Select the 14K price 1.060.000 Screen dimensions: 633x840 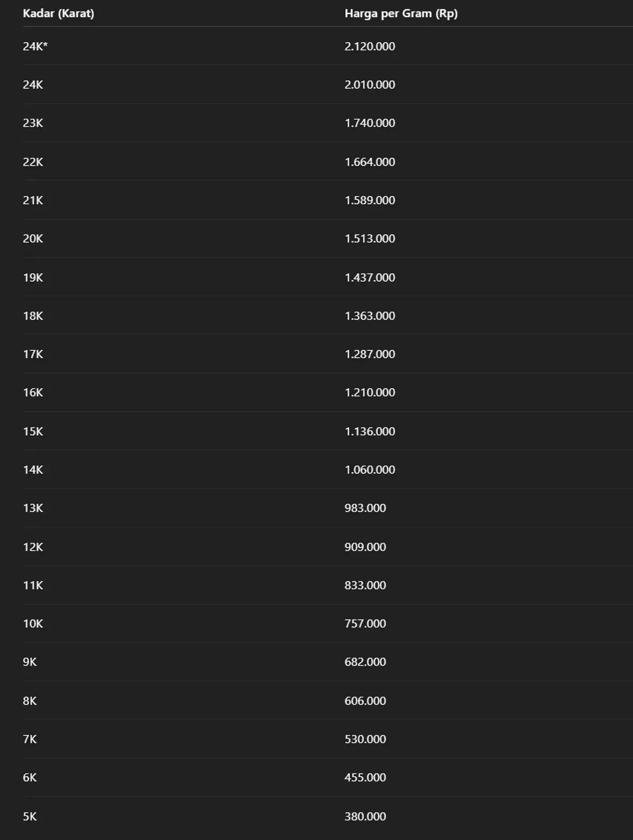pos(370,470)
